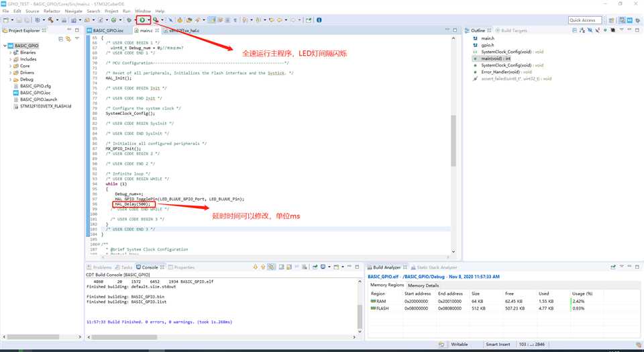Open the Project menu
The width and height of the screenshot is (644, 352).
coord(111,11)
